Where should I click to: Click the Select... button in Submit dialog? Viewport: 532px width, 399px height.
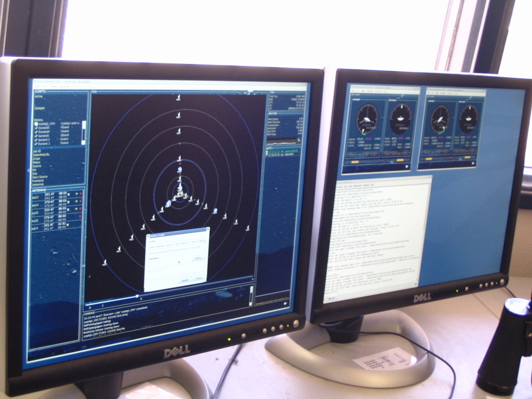(x=197, y=259)
